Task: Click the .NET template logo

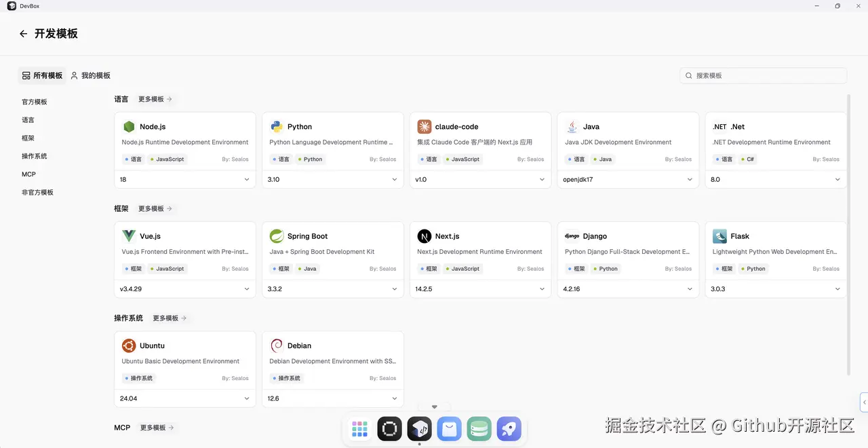Action: click(719, 127)
